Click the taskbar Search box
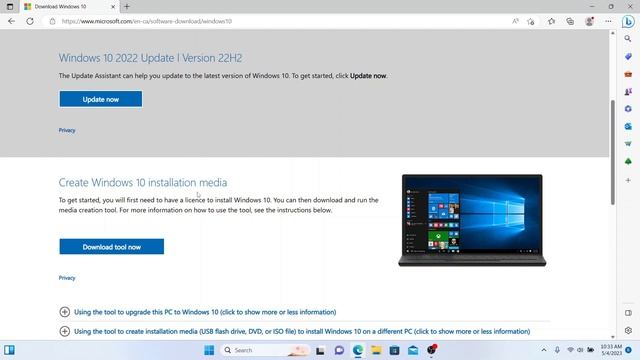 coord(264,350)
